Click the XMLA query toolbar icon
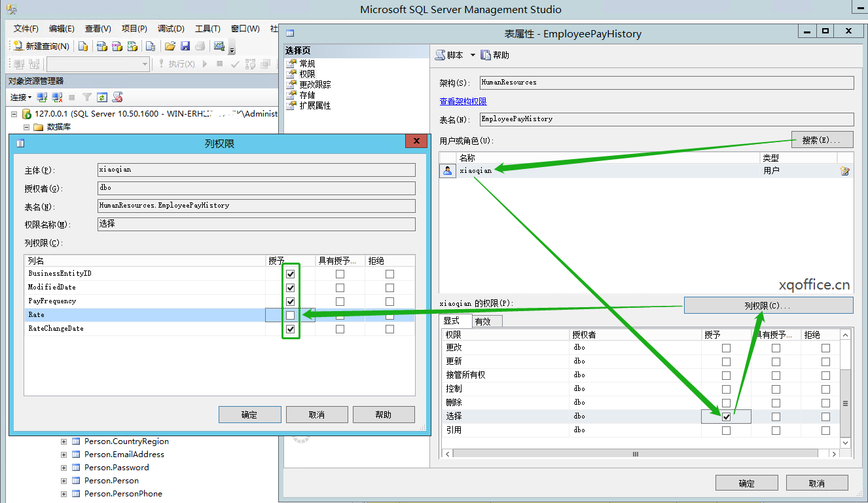 click(133, 46)
